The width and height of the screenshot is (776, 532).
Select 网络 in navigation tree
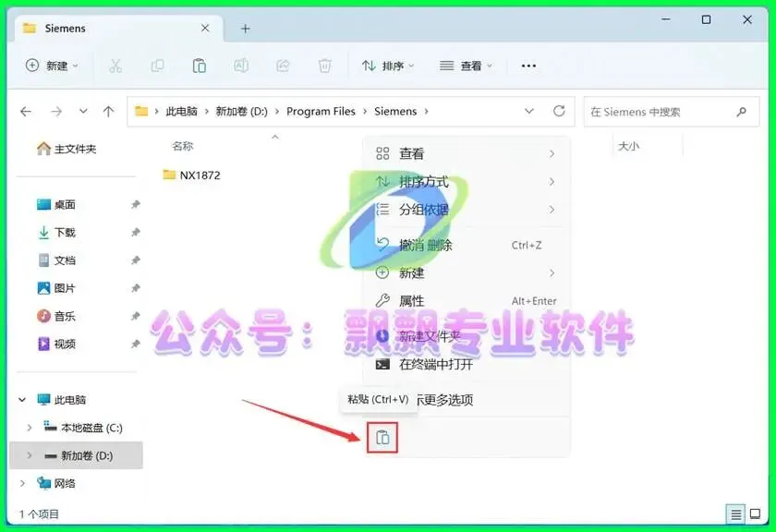click(56, 483)
